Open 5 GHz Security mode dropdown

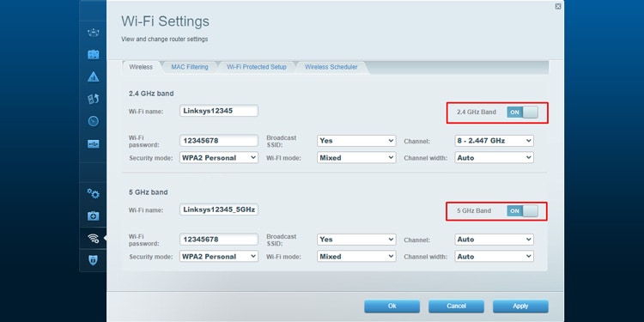[x=218, y=257]
